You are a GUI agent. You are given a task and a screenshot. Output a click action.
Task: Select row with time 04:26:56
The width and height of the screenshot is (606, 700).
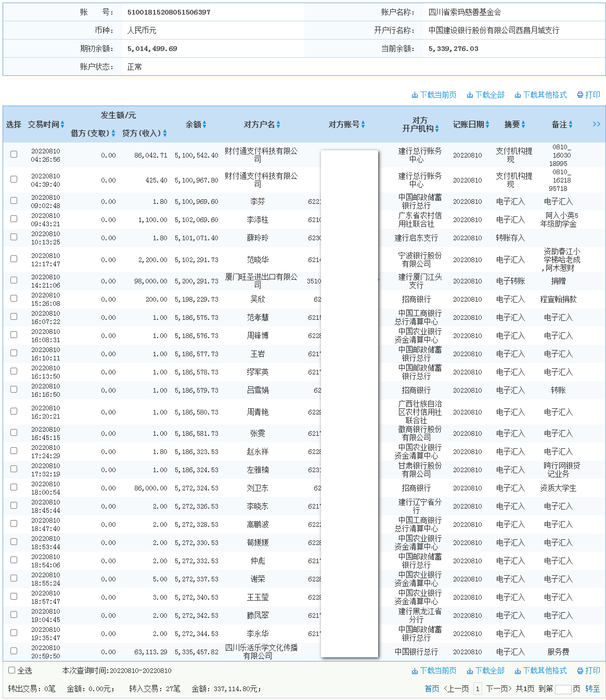(14, 154)
